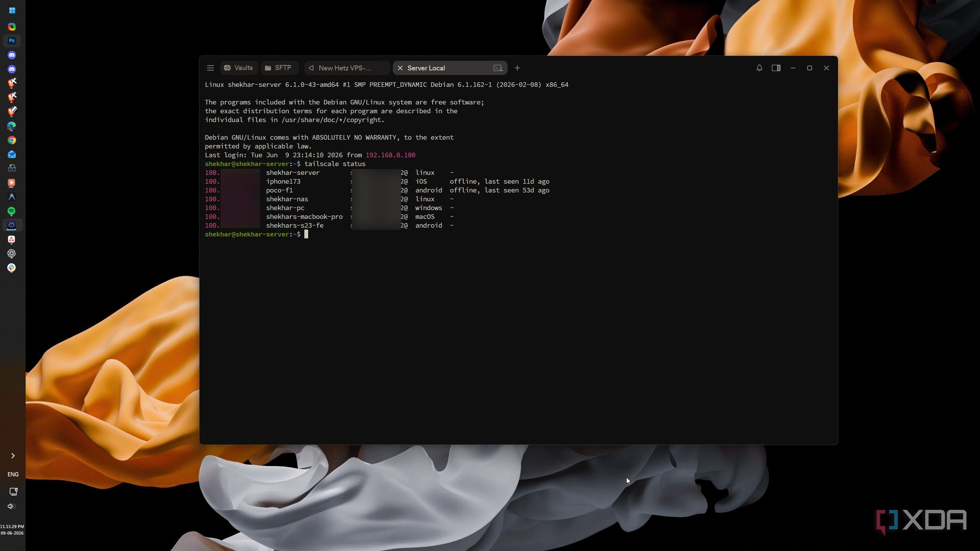Open the network status tray icon
This screenshot has height=551, width=980.
pyautogui.click(x=13, y=492)
